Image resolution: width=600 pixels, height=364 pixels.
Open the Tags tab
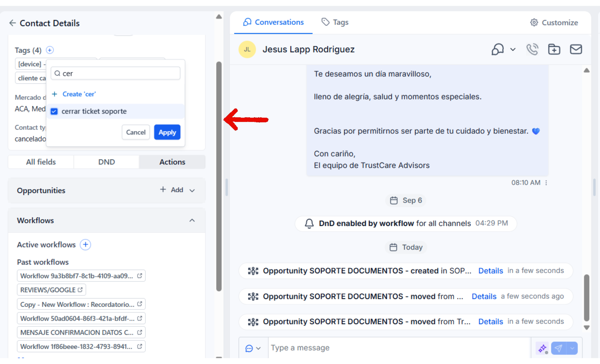tap(335, 22)
